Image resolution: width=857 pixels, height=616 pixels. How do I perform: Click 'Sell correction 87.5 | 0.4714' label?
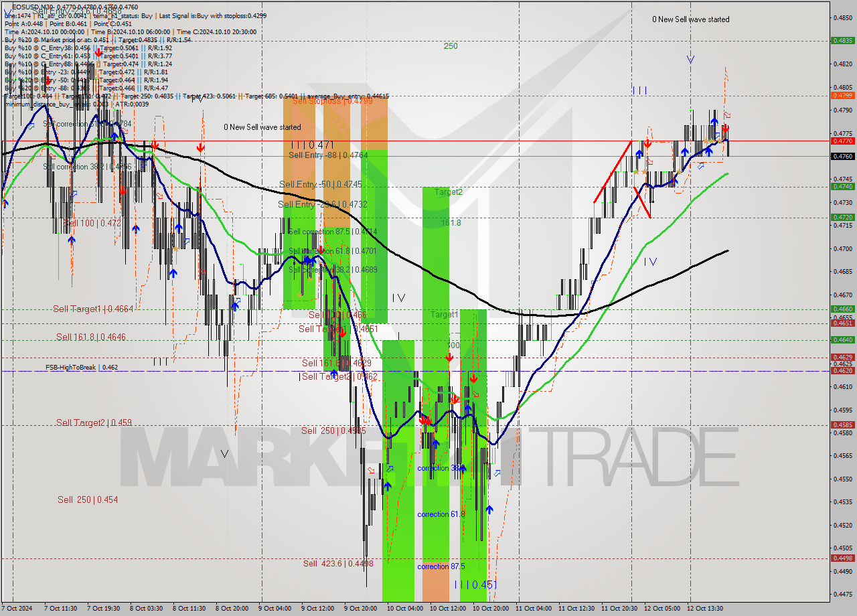(333, 232)
